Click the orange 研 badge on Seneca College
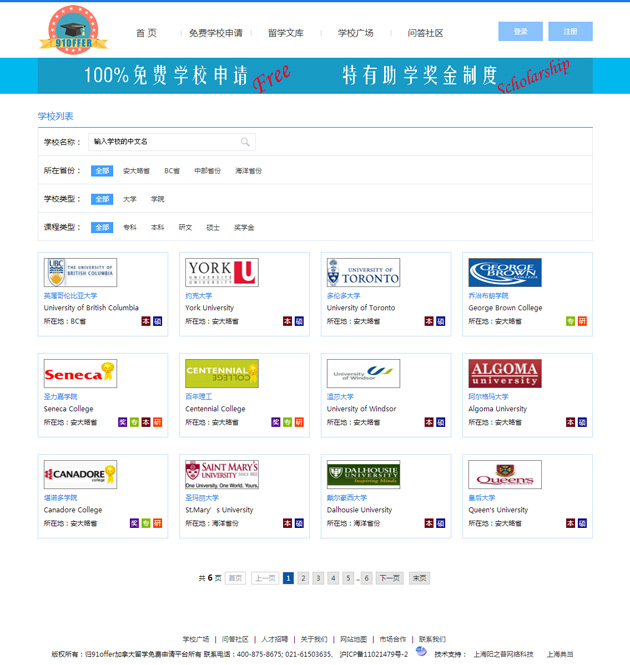Image resolution: width=630 pixels, height=665 pixels. [157, 422]
